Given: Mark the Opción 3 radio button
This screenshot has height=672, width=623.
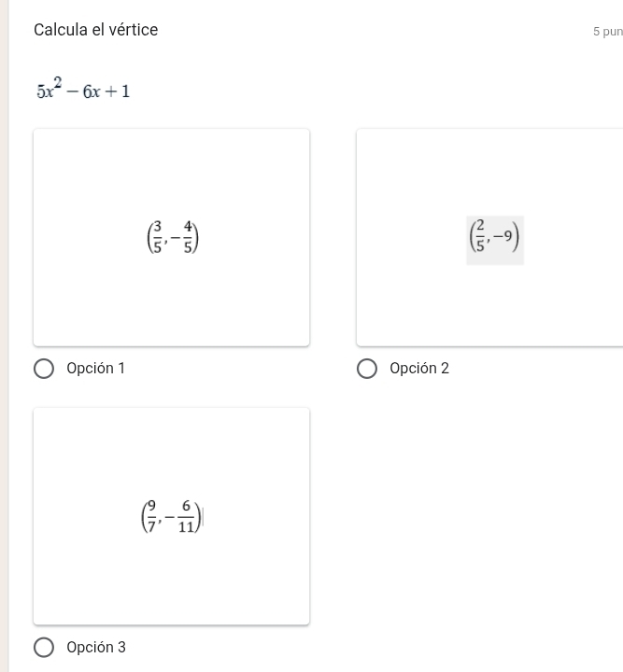Looking at the screenshot, I should pyautogui.click(x=44, y=648).
